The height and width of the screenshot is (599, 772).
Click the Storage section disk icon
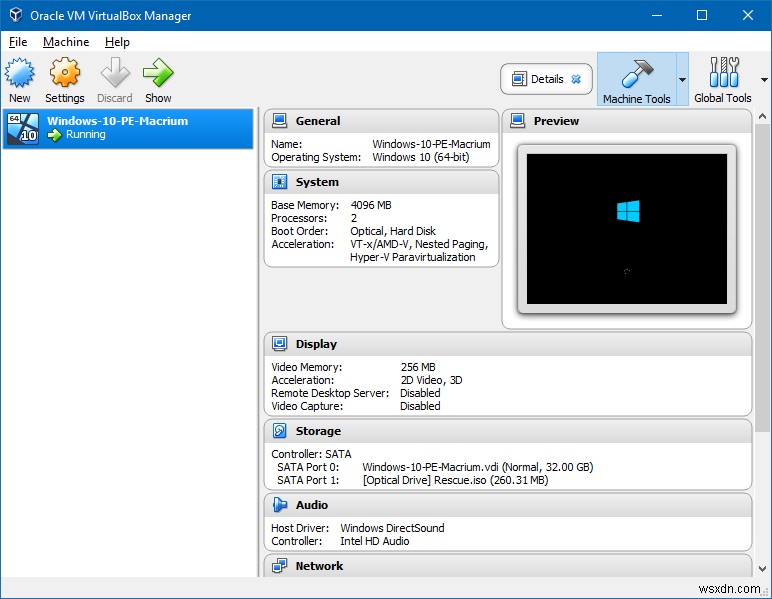280,431
